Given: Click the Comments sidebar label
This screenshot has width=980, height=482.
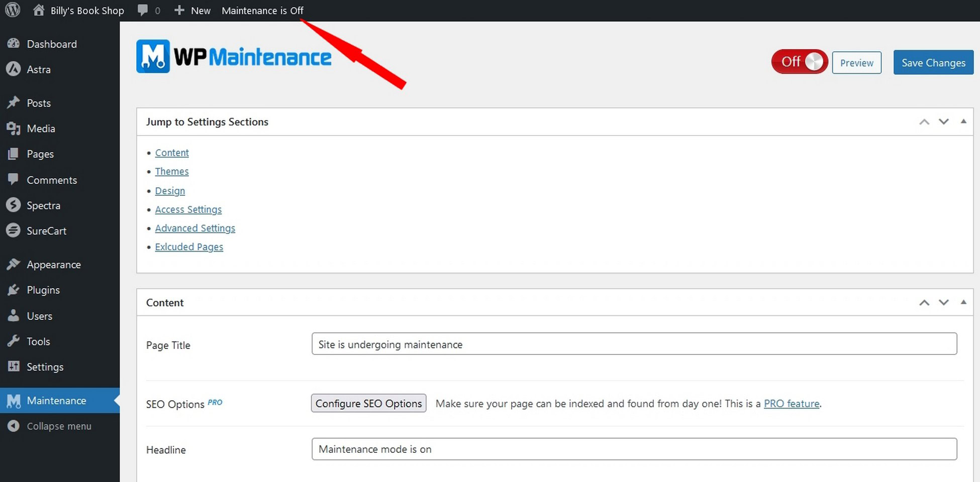Looking at the screenshot, I should point(52,180).
